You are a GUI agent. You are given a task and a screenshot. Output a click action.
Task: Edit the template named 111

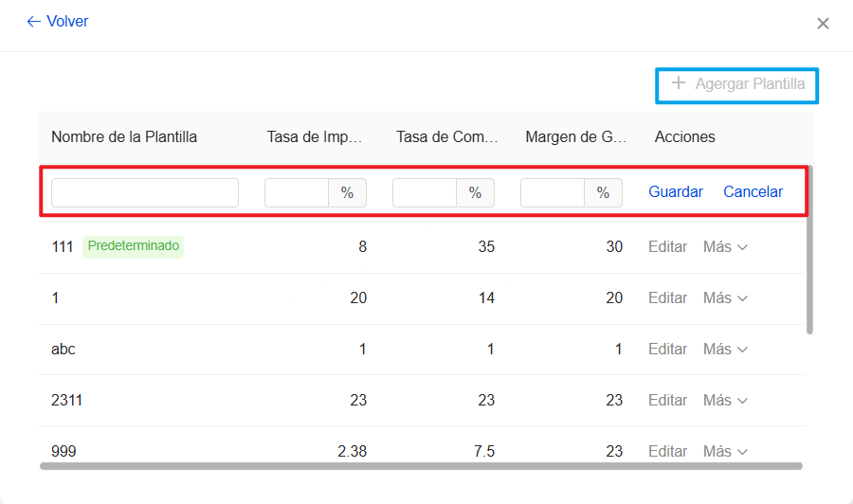[667, 247]
